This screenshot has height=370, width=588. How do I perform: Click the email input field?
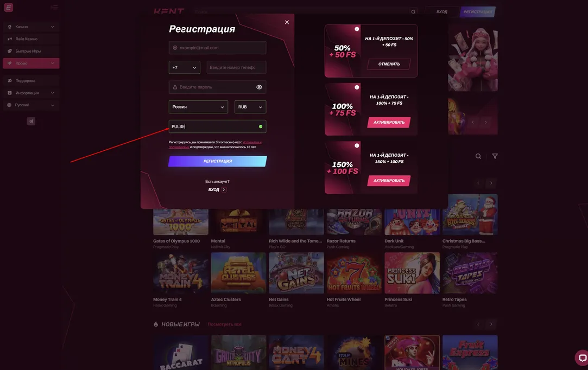[x=218, y=48]
